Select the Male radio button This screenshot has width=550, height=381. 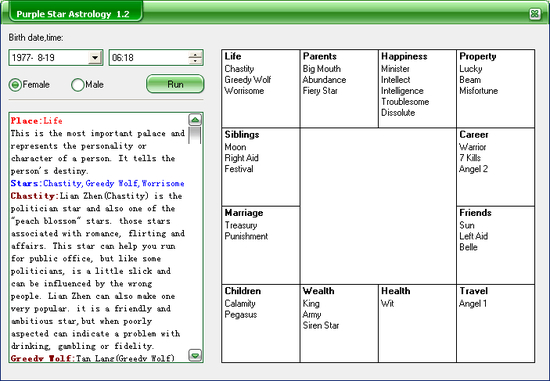[x=78, y=85]
